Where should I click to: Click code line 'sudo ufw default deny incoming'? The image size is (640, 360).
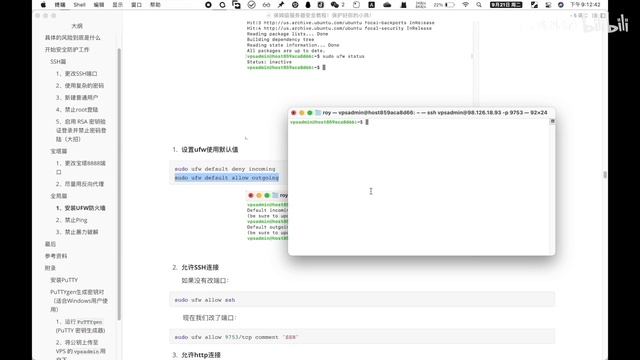pyautogui.click(x=225, y=169)
